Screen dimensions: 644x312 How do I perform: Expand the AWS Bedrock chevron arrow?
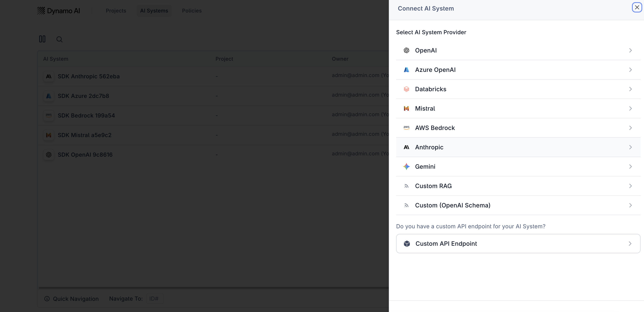click(630, 128)
